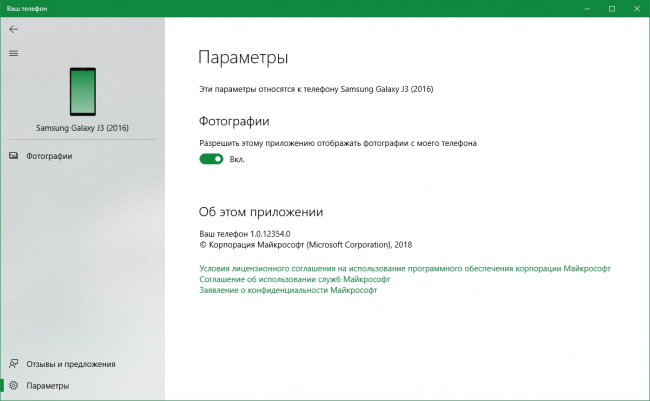Click the Фотографии picture icon in sidebar
The image size is (650, 401).
click(13, 156)
